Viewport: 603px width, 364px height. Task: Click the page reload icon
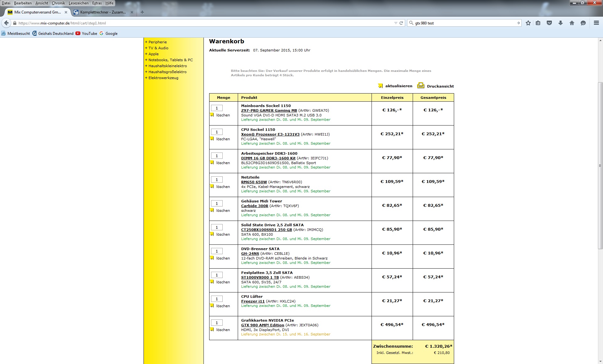(401, 23)
